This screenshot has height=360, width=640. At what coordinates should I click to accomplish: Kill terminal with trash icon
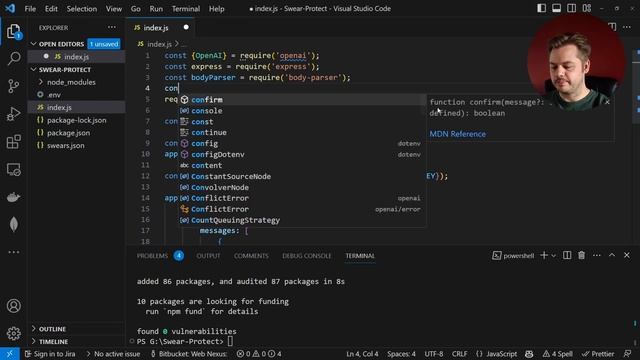pos(582,256)
